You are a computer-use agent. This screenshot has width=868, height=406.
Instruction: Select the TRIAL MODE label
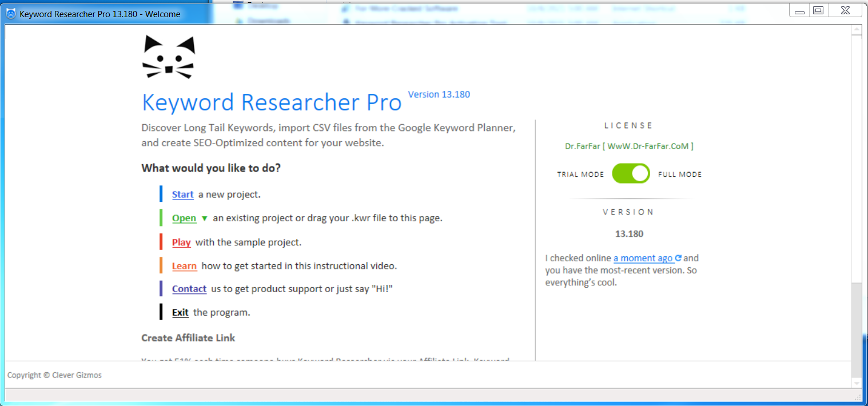click(x=580, y=174)
